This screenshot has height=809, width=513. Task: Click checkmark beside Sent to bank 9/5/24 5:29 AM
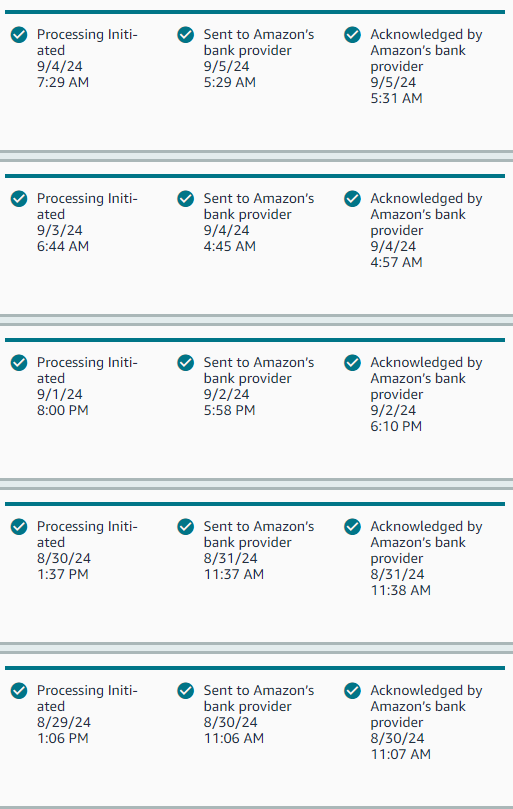186,35
